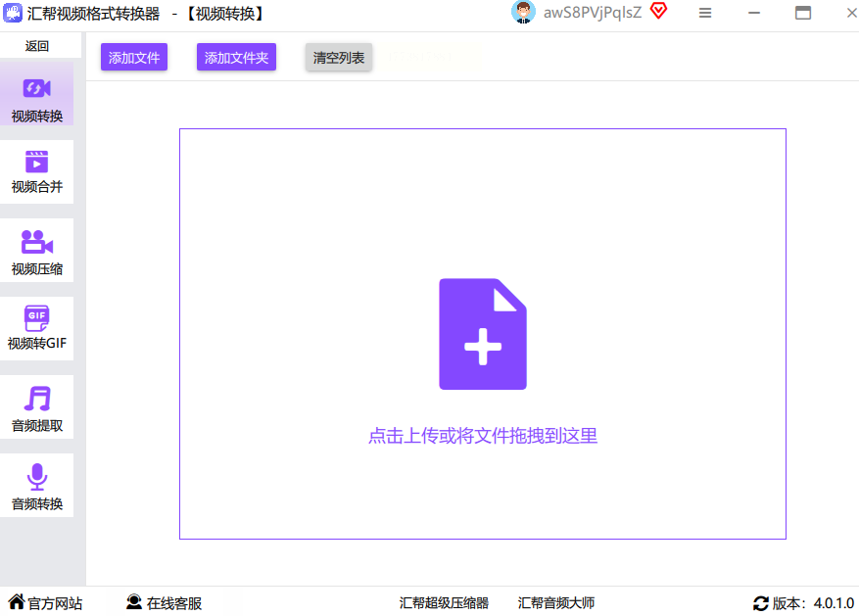Click the purple add-file document icon

(483, 334)
